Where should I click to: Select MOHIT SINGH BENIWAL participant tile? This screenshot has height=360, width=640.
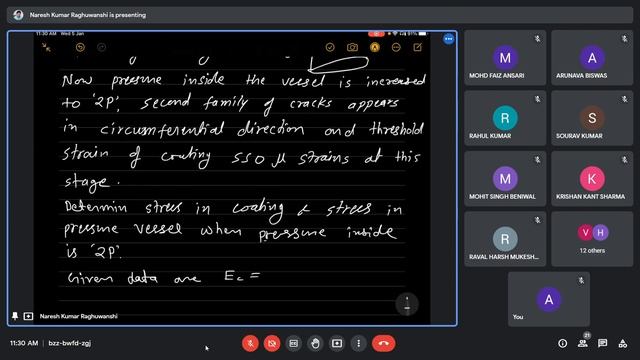(x=505, y=178)
